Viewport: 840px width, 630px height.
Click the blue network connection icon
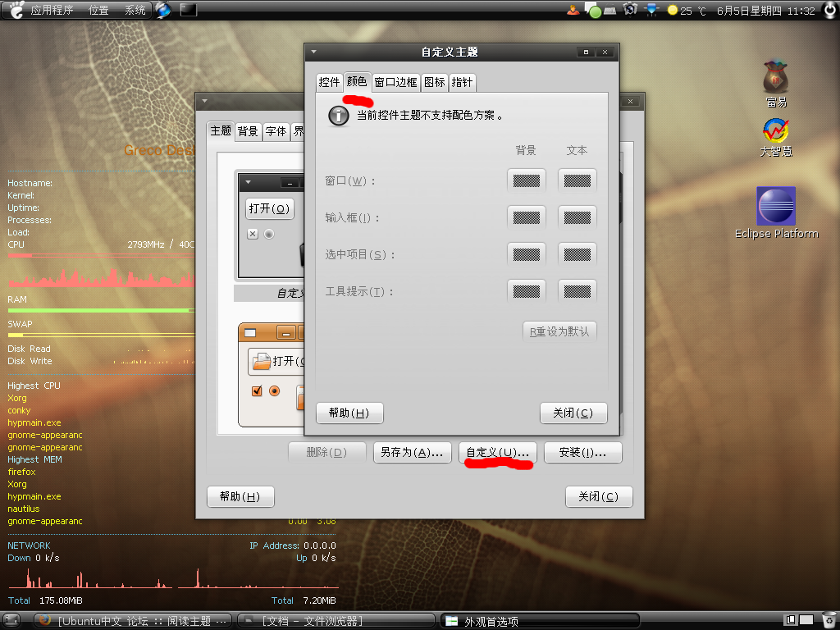(651, 10)
